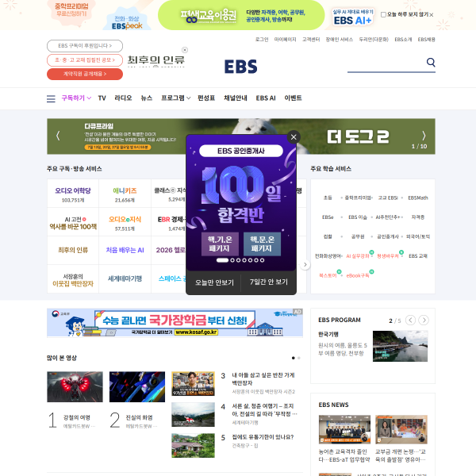Screen dimensions: 476x476
Task: Open the 편성표 menu
Action: pyautogui.click(x=206, y=98)
